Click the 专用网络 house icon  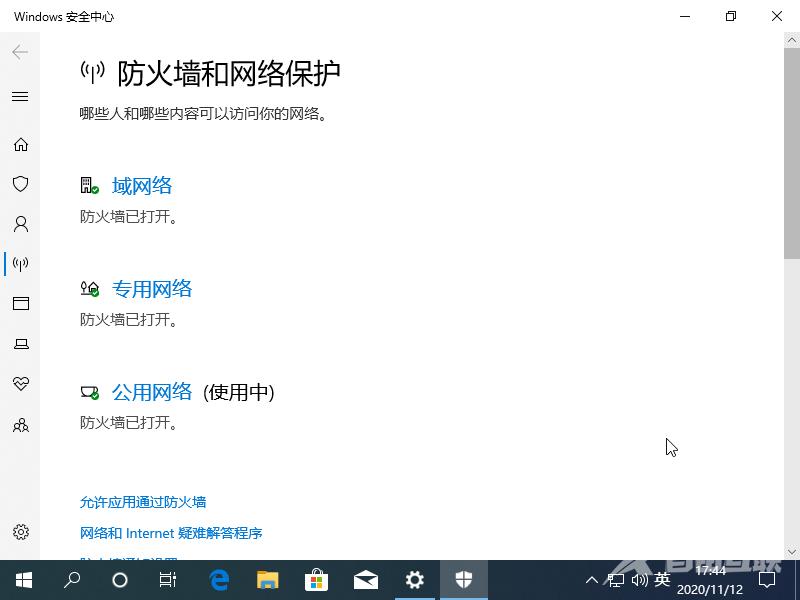pos(89,289)
